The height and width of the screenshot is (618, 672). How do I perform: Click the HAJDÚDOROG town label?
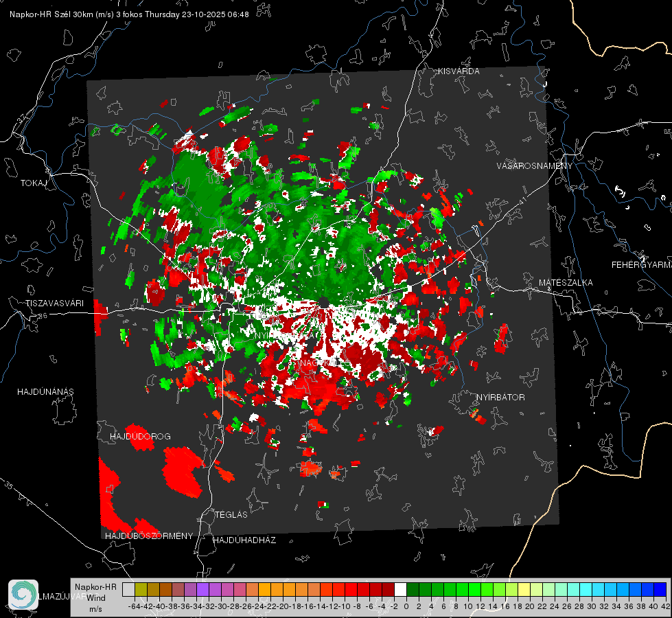140,437
